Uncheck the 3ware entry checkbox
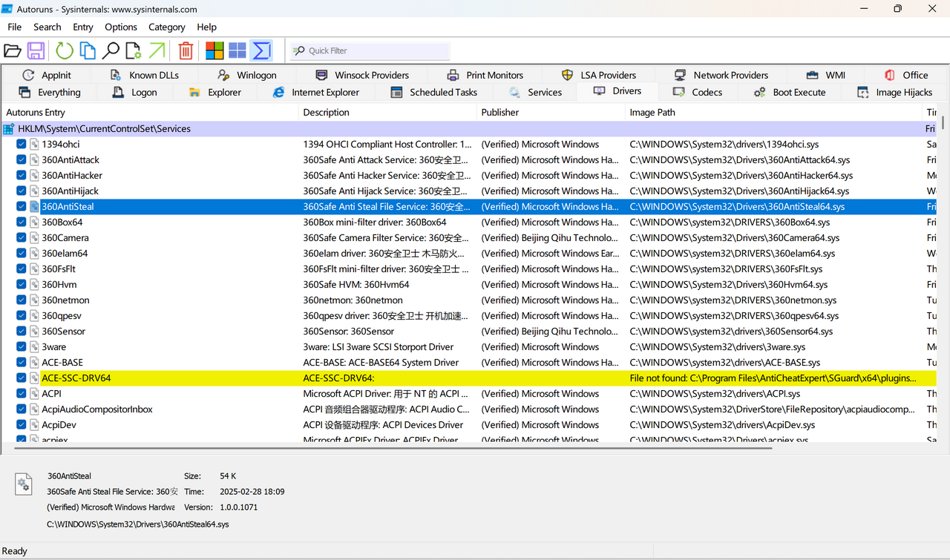Screen dimensions: 950x560 coord(22,347)
